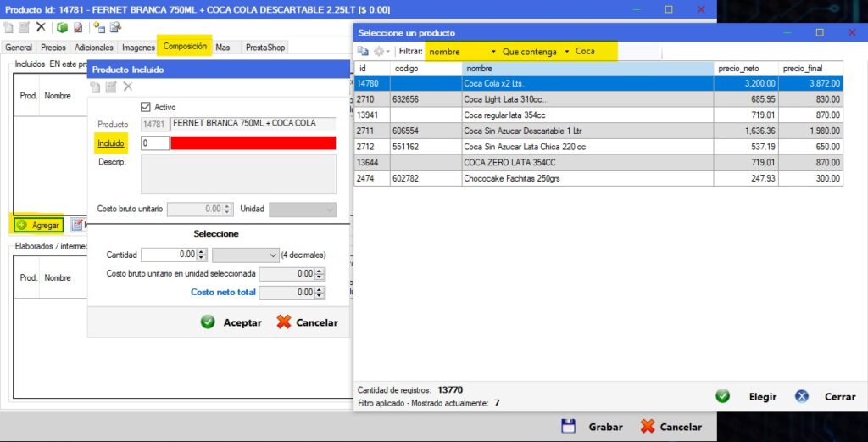Screen dimensions: 868x442
Task: Click the precio_final column header
Action: tap(811, 68)
